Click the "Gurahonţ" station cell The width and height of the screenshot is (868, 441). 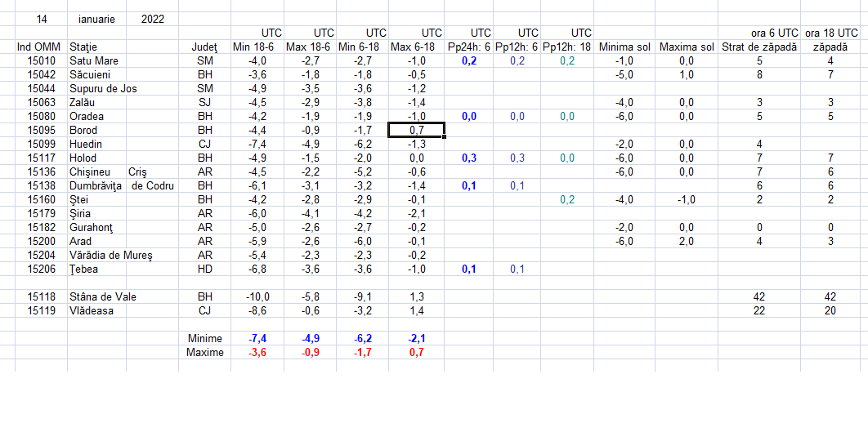tap(92, 227)
